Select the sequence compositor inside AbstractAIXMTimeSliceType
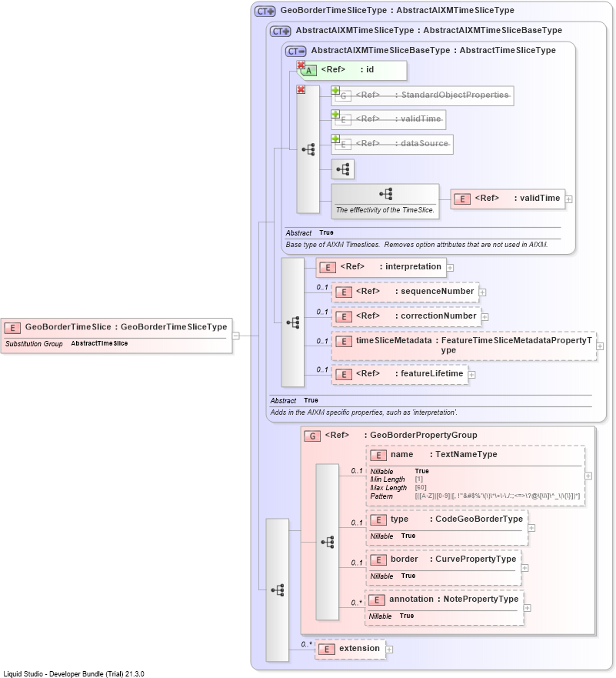The image size is (616, 678). tap(293, 322)
